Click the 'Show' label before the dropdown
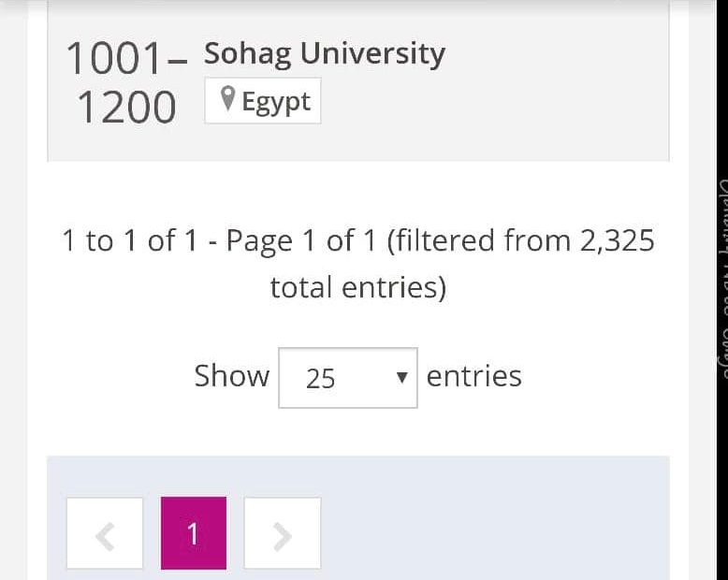728x580 pixels. coord(231,376)
